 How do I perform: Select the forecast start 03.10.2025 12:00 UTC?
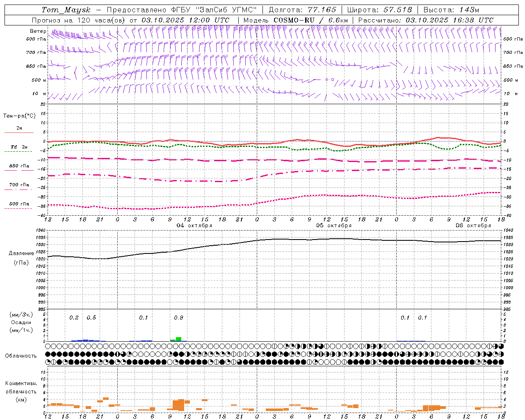(185, 20)
